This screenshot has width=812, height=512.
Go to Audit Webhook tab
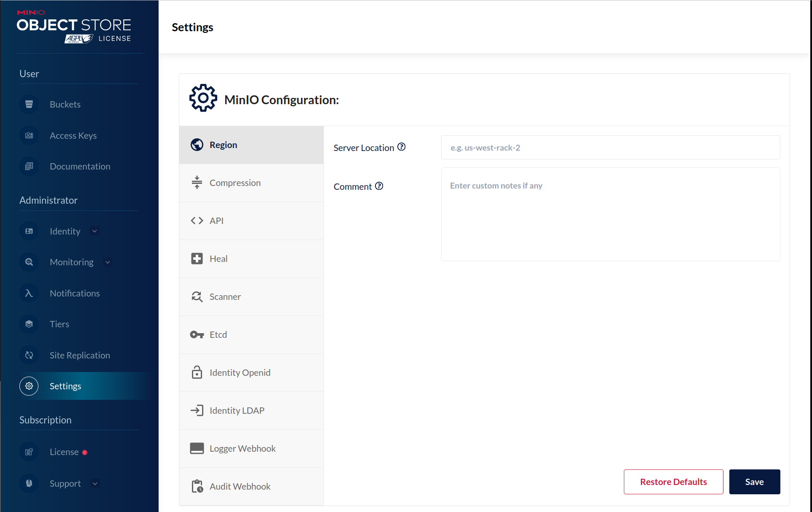[x=251, y=486]
